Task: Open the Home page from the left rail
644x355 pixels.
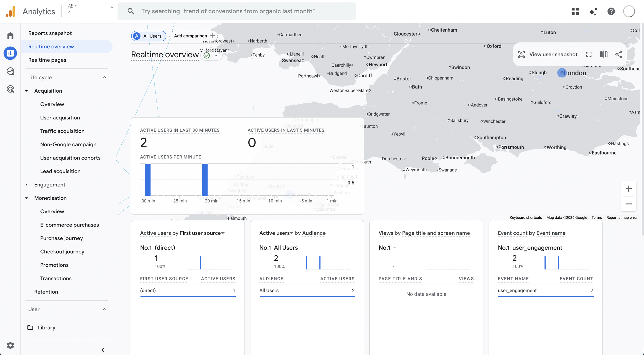Action: (x=10, y=35)
